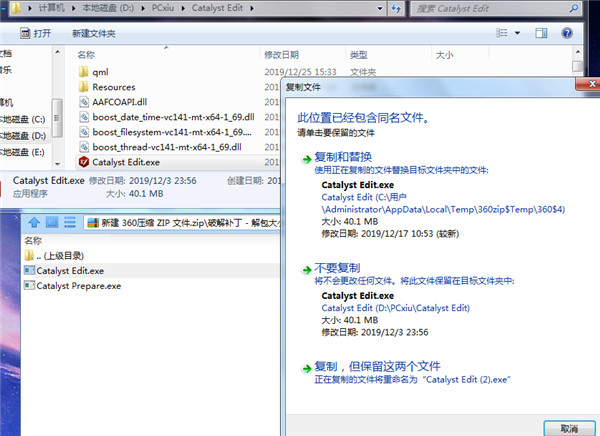
Task: Expand the arrow after Catalyst Edit breadcrumb
Action: [252, 8]
